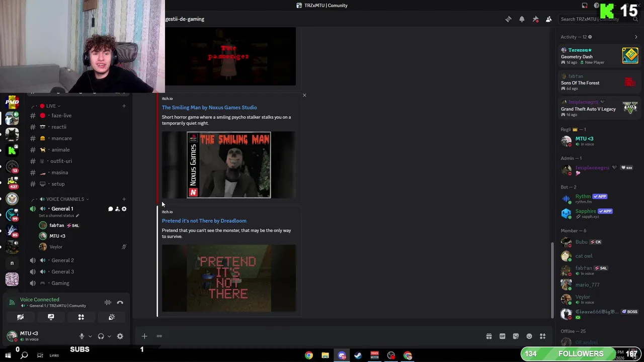Screen dimensions: 644x362
Task: Open Geometry Dash activity card
Action: [x=599, y=56]
